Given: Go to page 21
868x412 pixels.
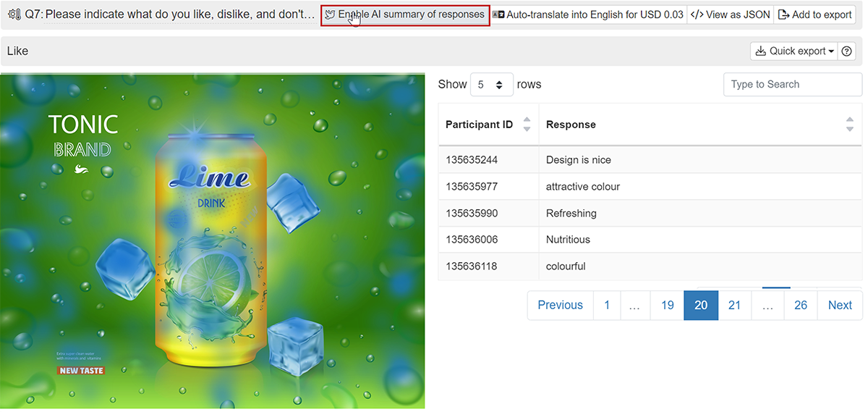Looking at the screenshot, I should click(734, 306).
